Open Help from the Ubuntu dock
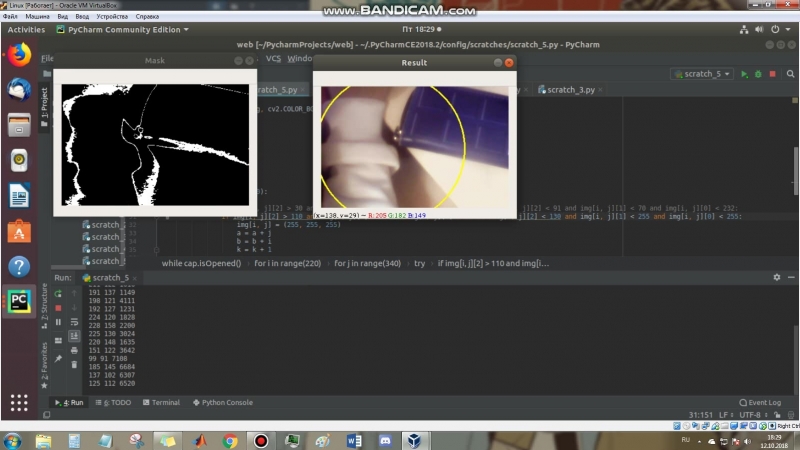Screen dimensions: 800x450 tap(19, 266)
